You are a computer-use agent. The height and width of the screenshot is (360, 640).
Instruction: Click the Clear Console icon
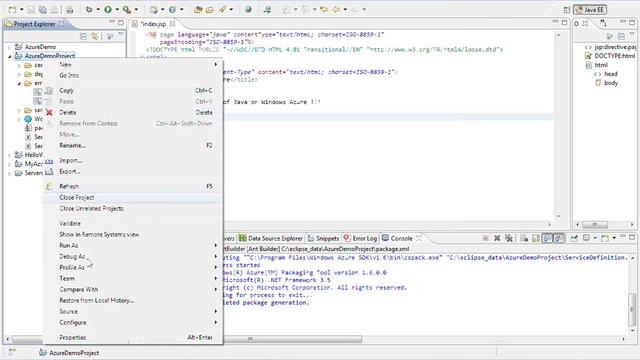coord(524,238)
